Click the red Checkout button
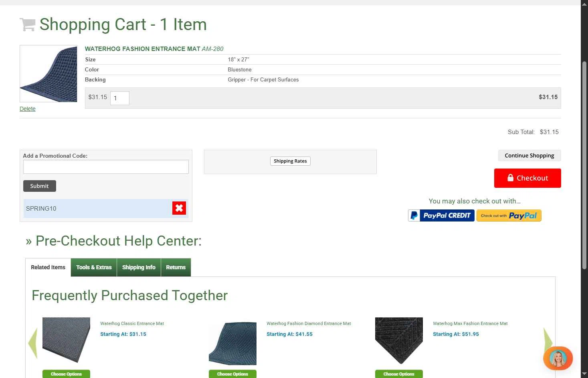The width and height of the screenshot is (588, 378). tap(527, 178)
